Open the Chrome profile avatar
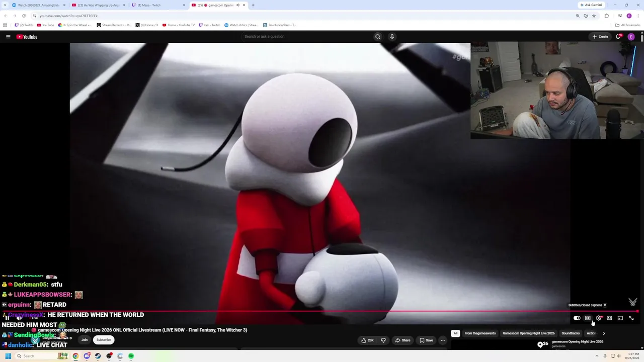 click(x=629, y=16)
